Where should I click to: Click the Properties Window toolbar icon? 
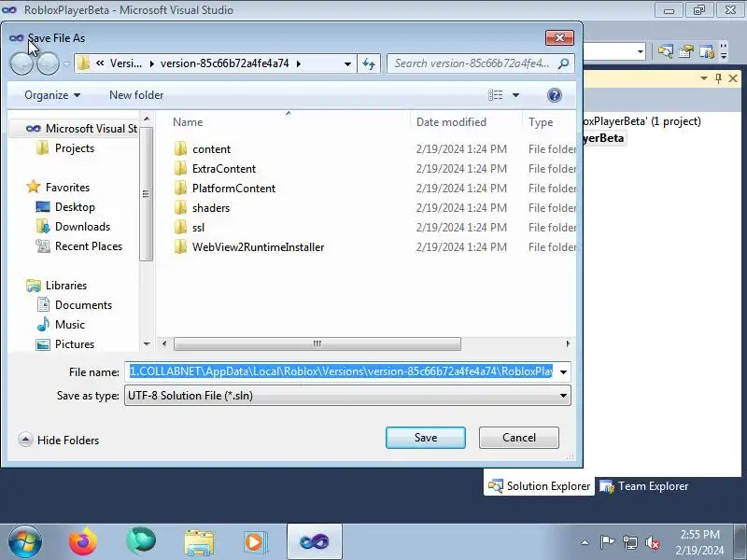686,51
